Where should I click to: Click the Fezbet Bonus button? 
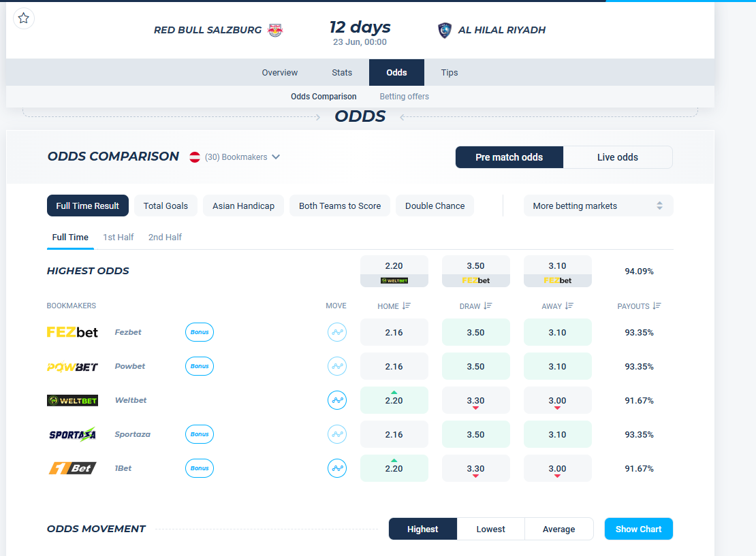[x=200, y=332]
